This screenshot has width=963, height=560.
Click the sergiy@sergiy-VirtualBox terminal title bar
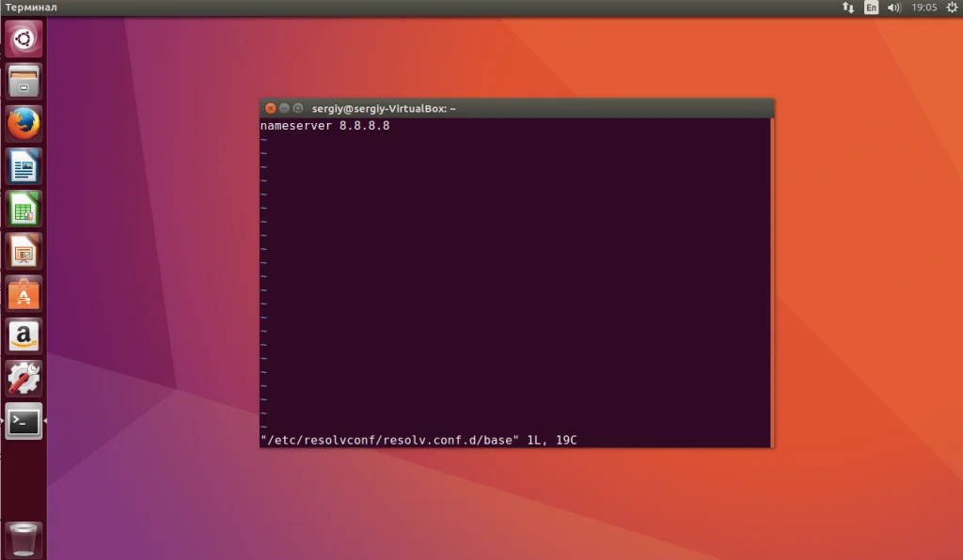(x=516, y=108)
